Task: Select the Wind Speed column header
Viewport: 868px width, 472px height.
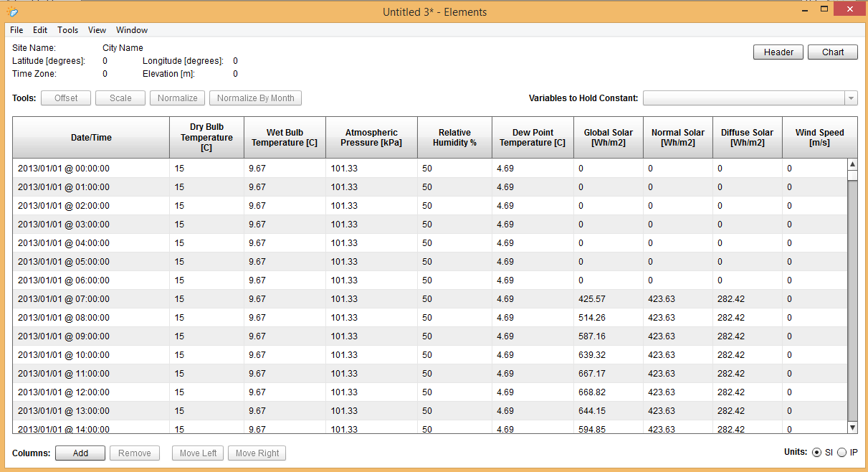Action: click(x=820, y=138)
